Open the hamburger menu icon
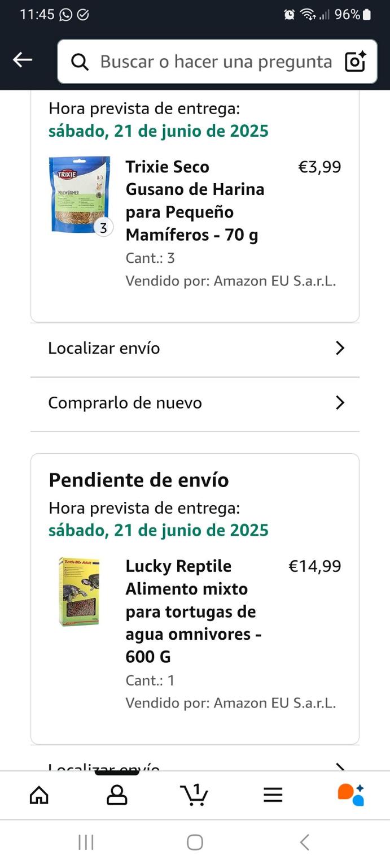Viewport: 390px width, 868px height. [x=273, y=795]
